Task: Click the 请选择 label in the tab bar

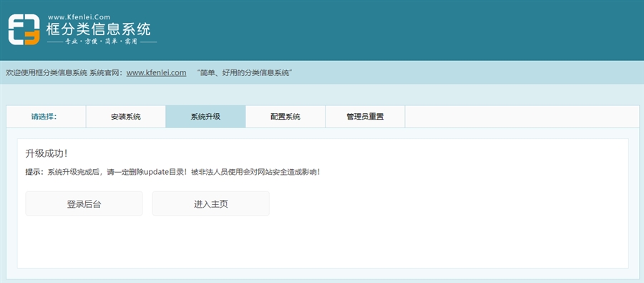Action: point(44,117)
